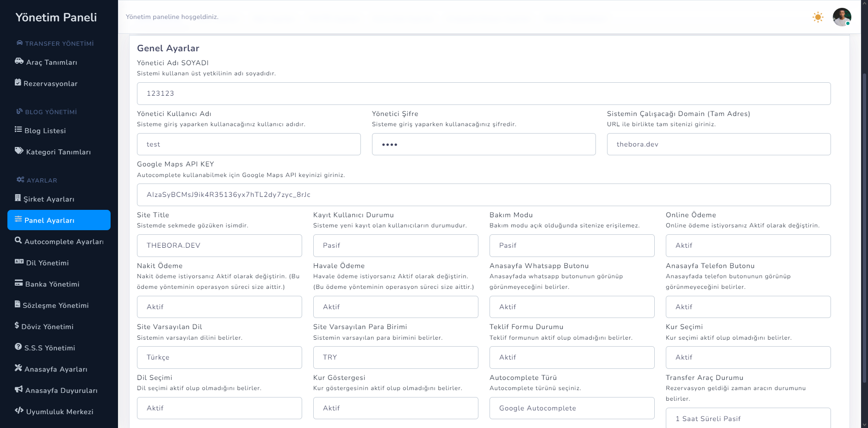Image resolution: width=868 pixels, height=428 pixels.
Task: Open Banka Yönetimi page
Action: [59, 284]
